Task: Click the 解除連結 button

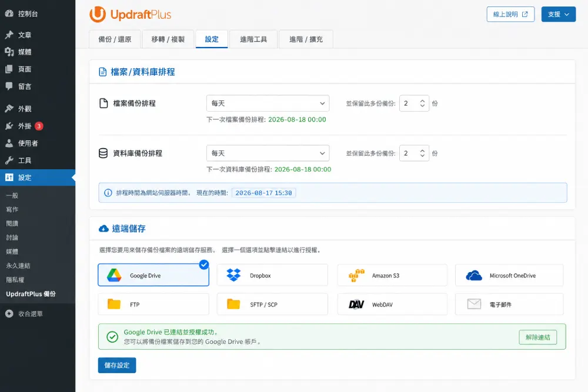Action: (538, 337)
